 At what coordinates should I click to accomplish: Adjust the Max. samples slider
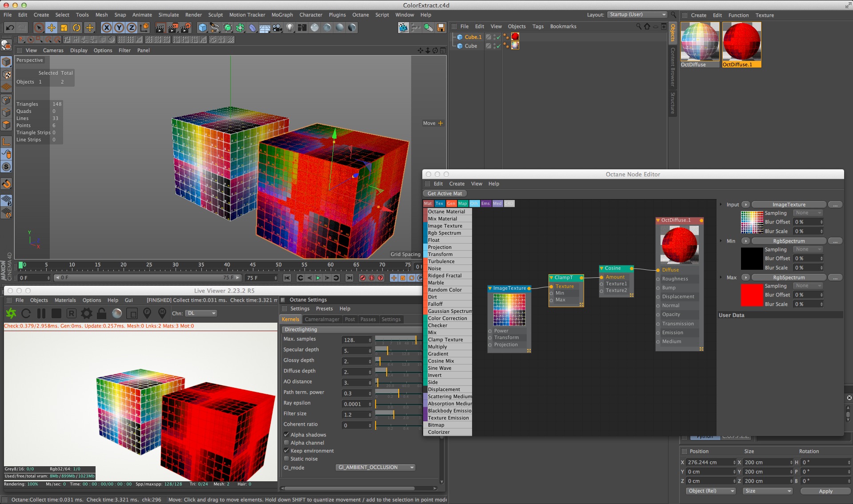(x=398, y=340)
